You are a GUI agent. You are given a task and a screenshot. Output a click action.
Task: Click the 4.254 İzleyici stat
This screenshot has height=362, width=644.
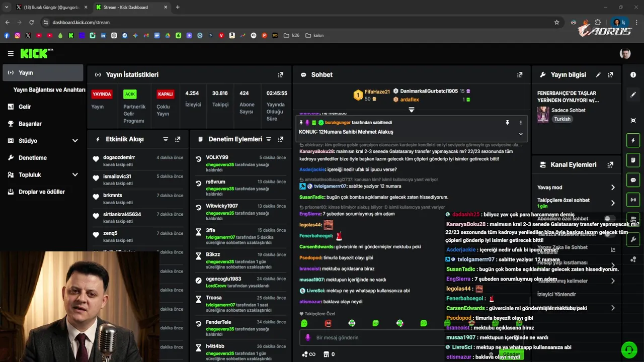(x=193, y=99)
